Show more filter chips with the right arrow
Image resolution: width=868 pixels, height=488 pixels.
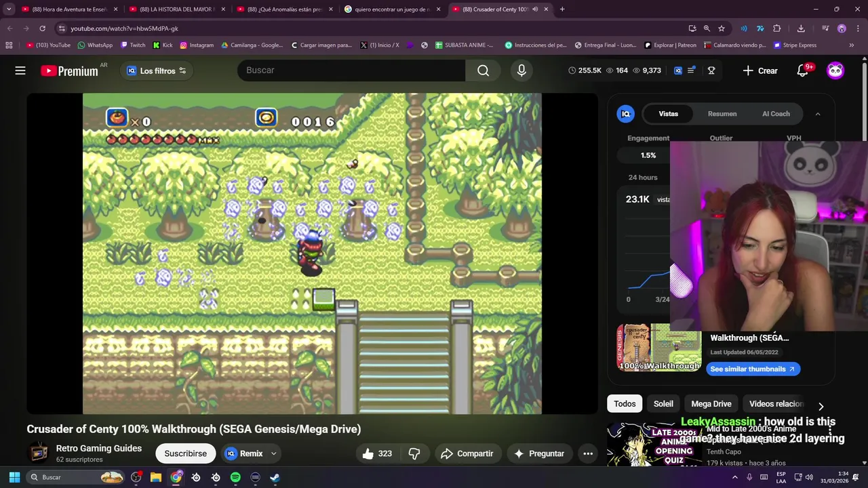point(821,406)
